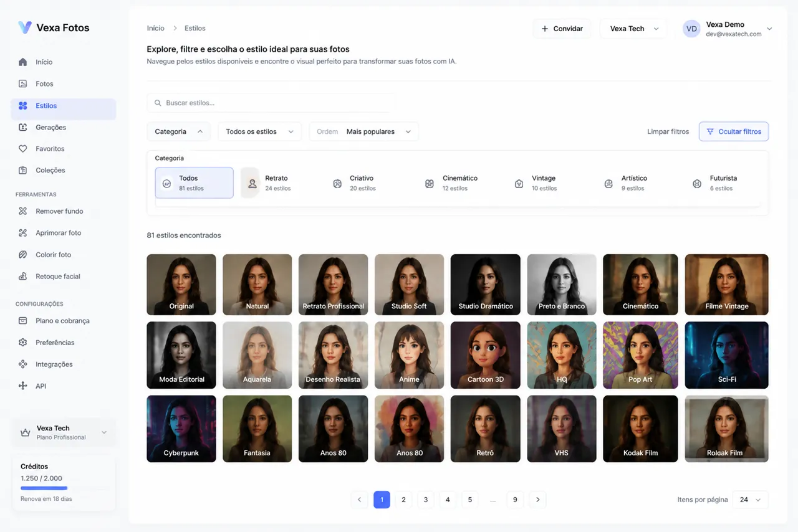Choose the Pop Art style thumbnail
Screen dimensions: 798x532
[x=640, y=355]
